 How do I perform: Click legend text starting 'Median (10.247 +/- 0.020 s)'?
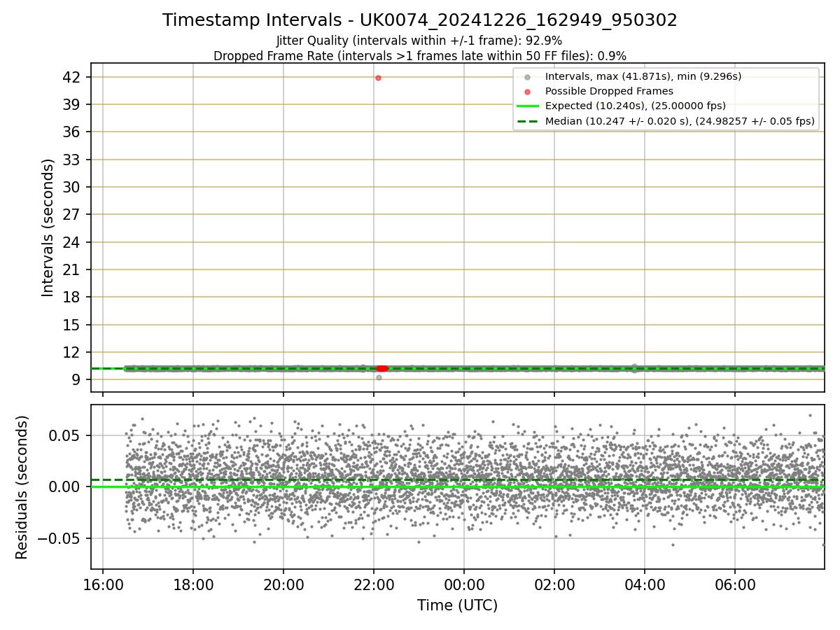[680, 121]
